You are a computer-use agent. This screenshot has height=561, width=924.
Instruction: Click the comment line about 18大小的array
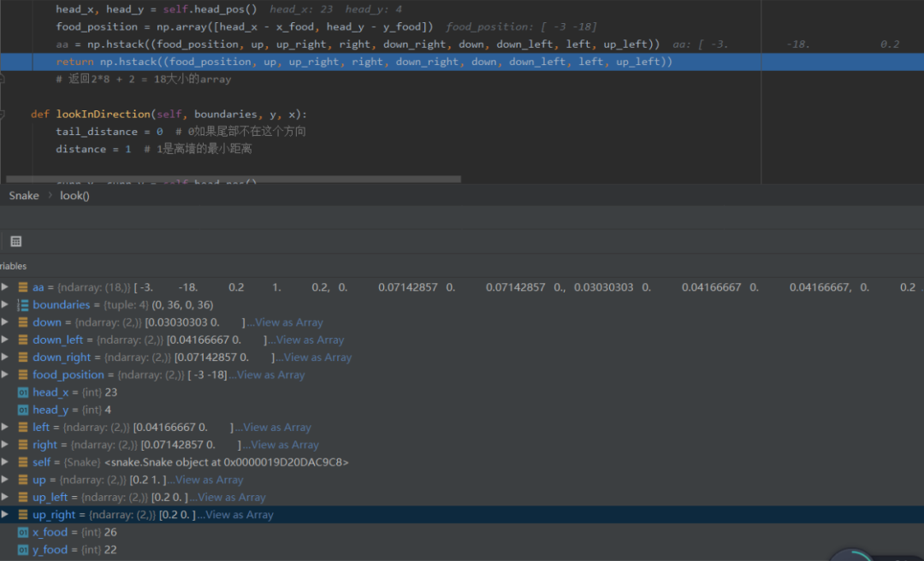coord(143,79)
